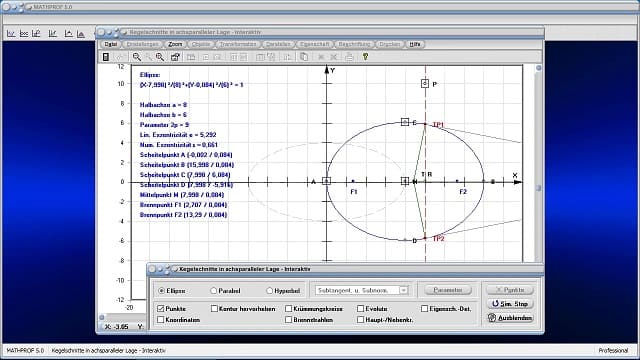
Task: Click the 'Halbachse a = 8' text
Action: (163, 105)
